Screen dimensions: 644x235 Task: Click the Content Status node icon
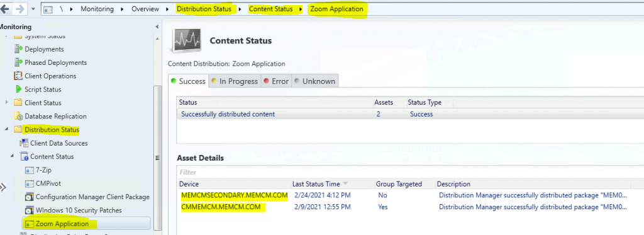click(x=24, y=157)
